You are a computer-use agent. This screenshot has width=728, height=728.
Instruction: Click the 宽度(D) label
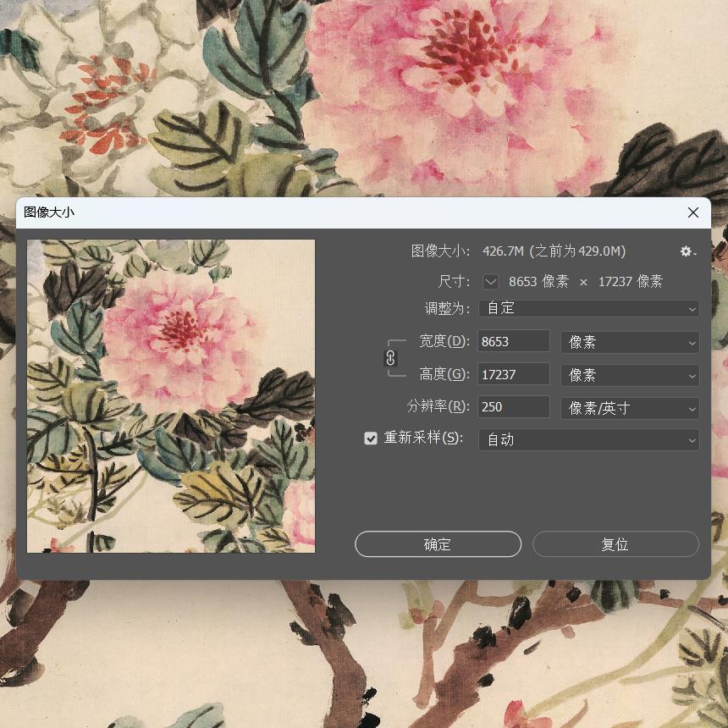444,341
